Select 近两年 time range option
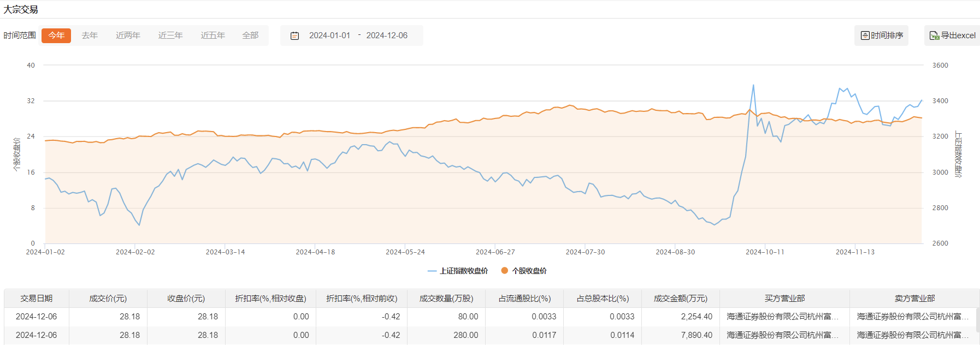 click(128, 35)
